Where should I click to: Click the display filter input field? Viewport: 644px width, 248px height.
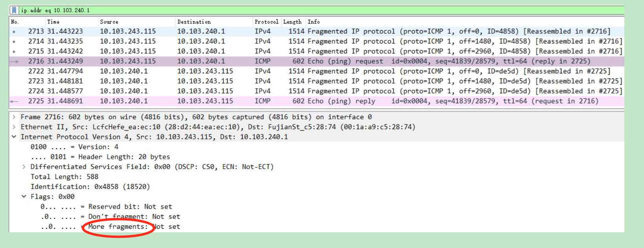pos(315,10)
